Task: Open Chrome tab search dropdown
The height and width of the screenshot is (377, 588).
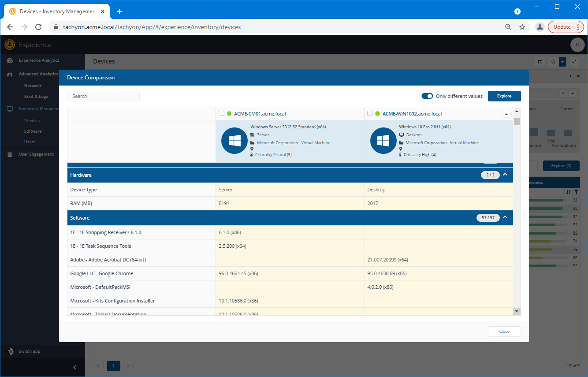Action: tap(517, 11)
